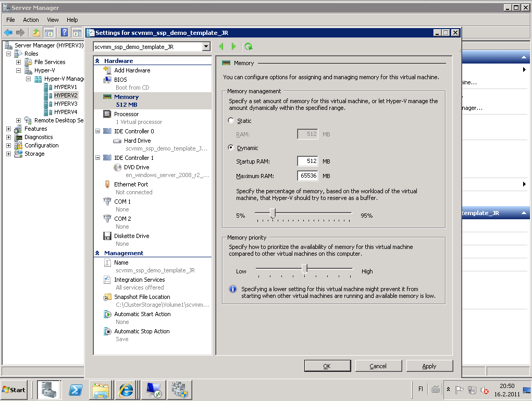Open Ethernet Port settings
The image size is (532, 401).
pos(131,184)
